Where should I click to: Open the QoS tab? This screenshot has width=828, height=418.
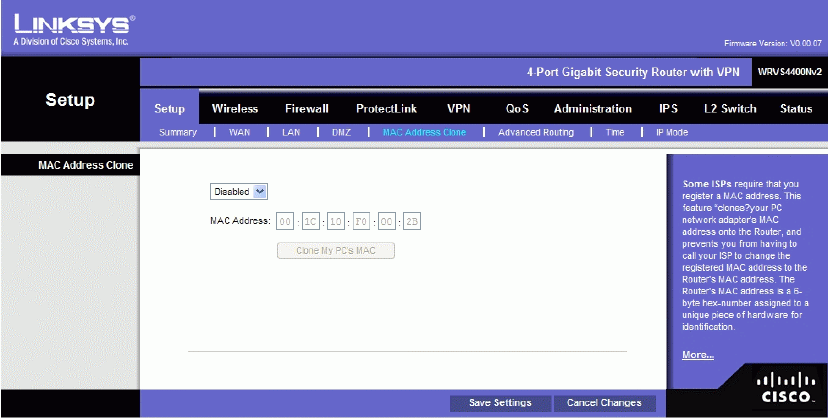pos(517,109)
